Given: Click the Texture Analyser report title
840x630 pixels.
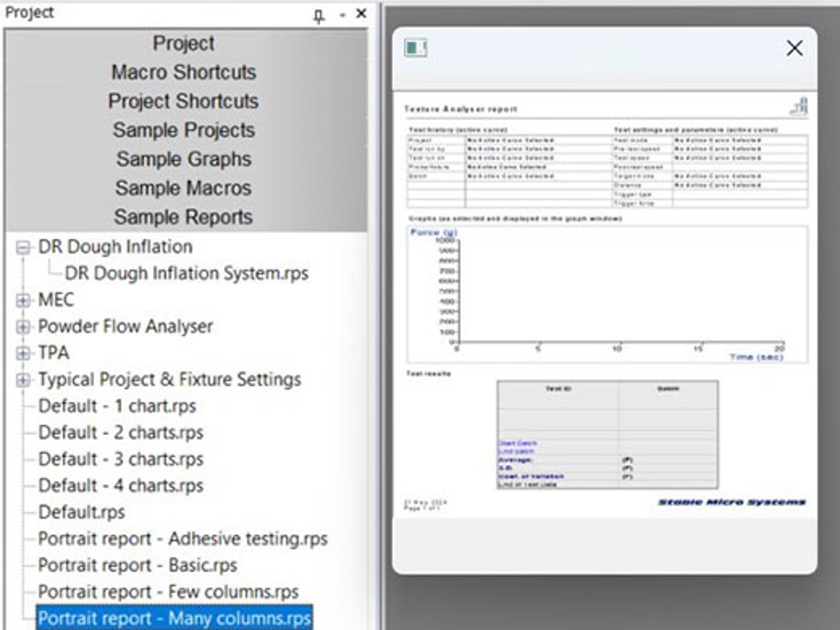Looking at the screenshot, I should tap(460, 109).
